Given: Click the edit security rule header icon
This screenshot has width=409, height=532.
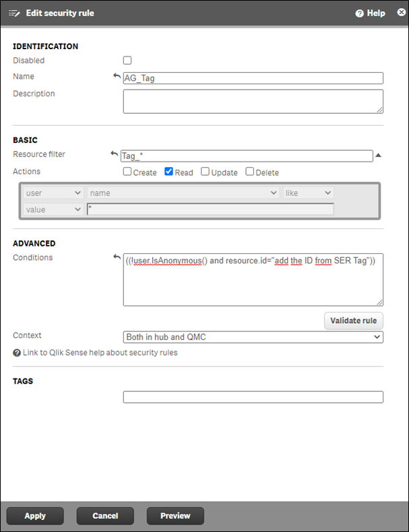Looking at the screenshot, I should pos(14,13).
